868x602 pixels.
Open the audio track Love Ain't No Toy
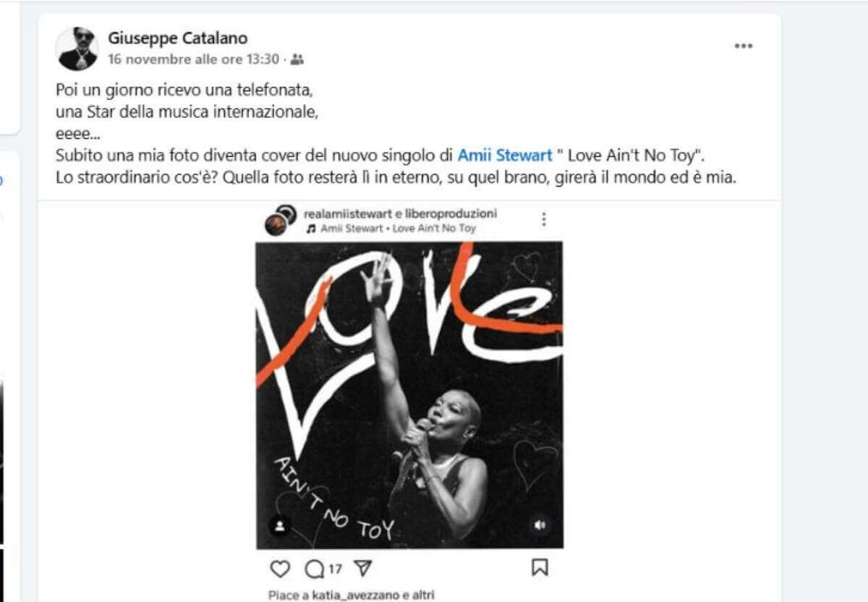pyautogui.click(x=398, y=228)
